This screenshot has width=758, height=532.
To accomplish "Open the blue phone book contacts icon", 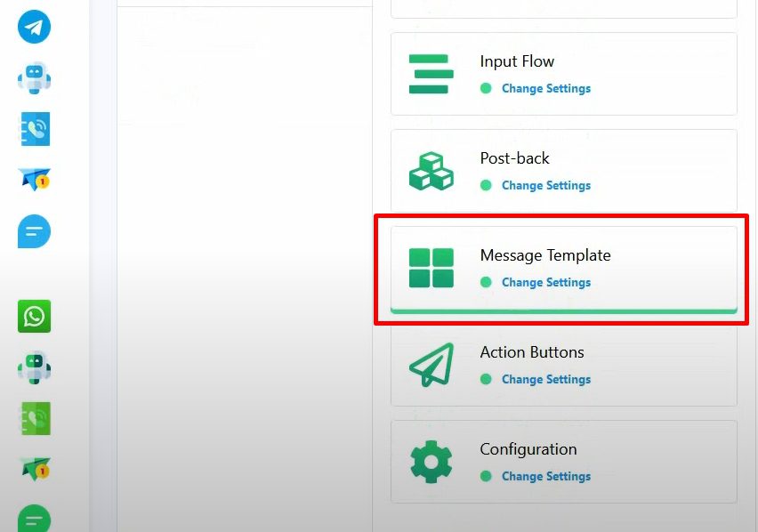I will (34, 129).
